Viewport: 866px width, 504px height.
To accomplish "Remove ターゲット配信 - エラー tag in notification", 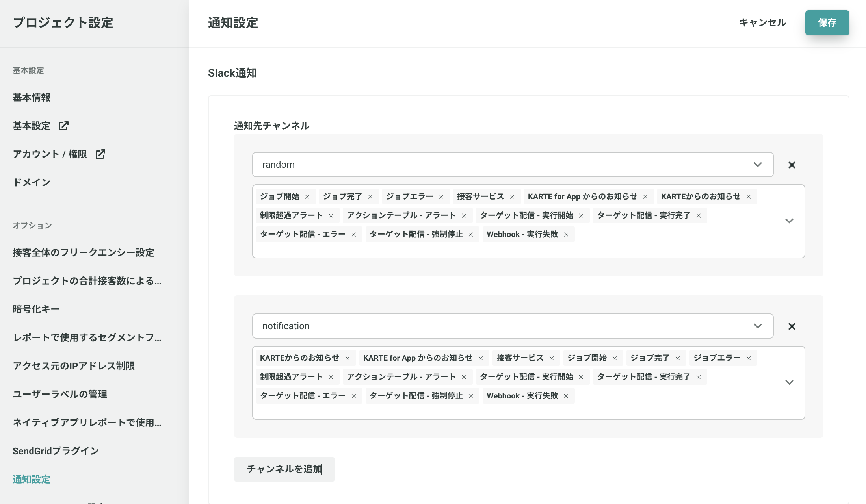I will click(x=354, y=396).
